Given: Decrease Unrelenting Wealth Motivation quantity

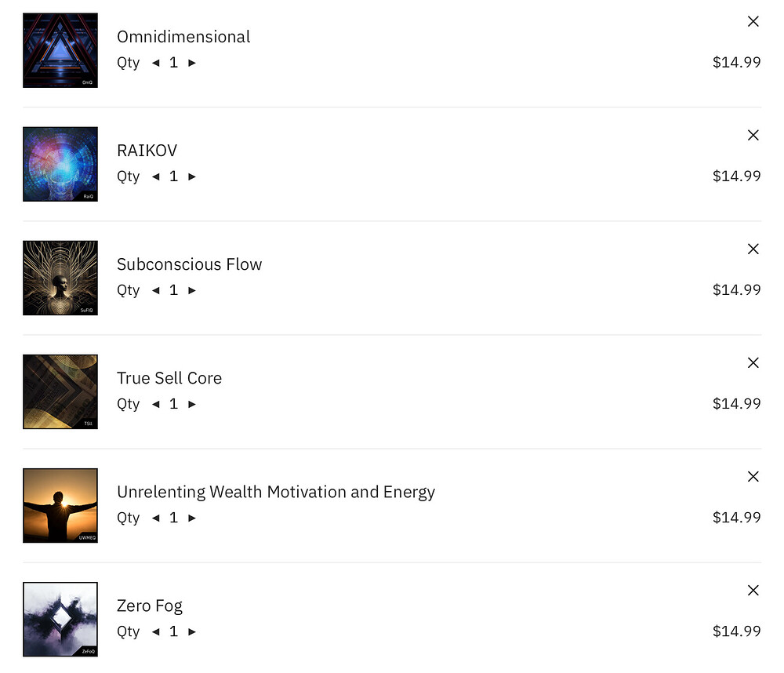Looking at the screenshot, I should click(x=156, y=518).
